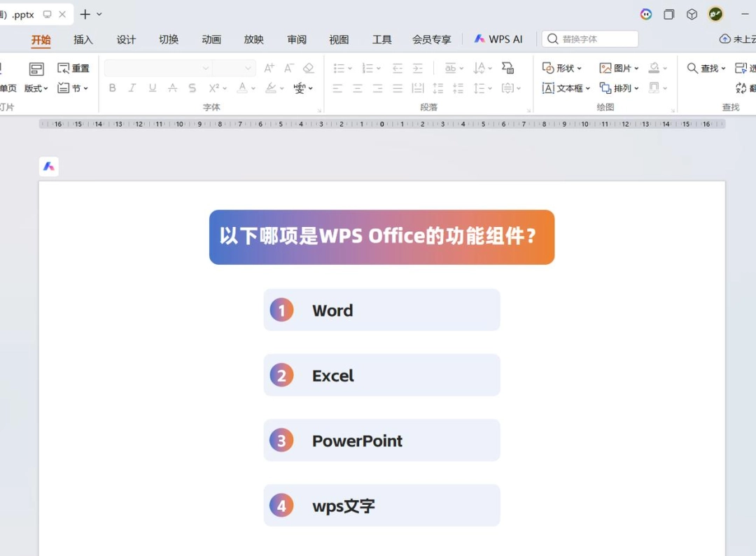Click the 替换字体 search input field
Image resolution: width=756 pixels, height=556 pixels.
coord(590,39)
